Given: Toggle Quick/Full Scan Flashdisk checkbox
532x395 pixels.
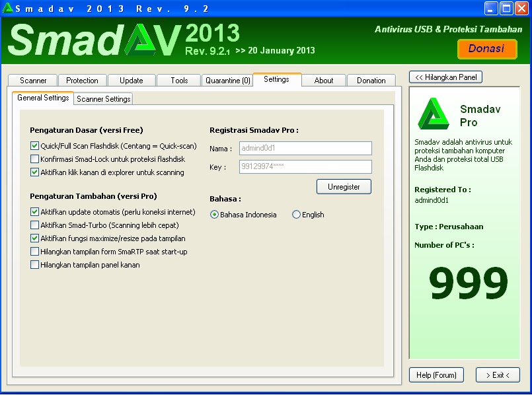Looking at the screenshot, I should click(34, 146).
